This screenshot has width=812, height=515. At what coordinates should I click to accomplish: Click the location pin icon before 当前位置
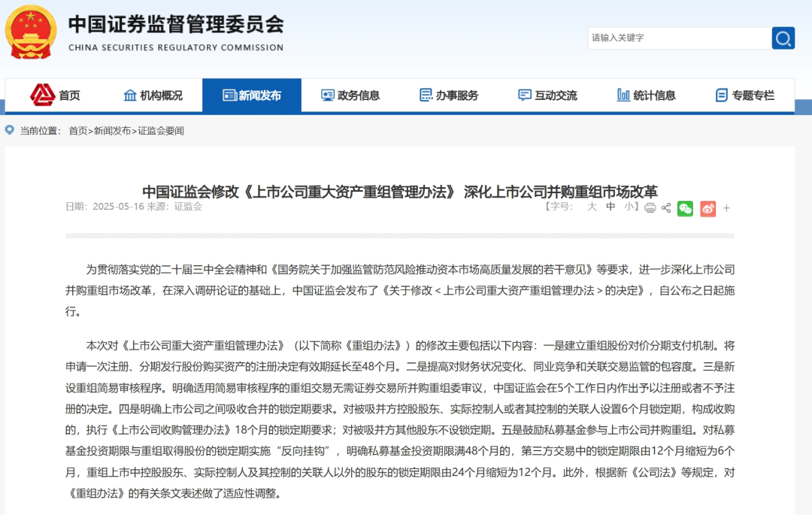pyautogui.click(x=9, y=130)
